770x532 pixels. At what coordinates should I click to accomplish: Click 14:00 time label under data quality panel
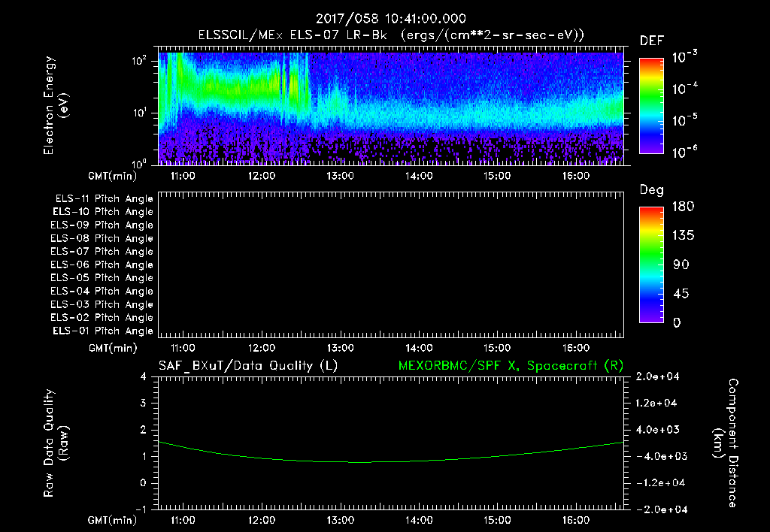pyautogui.click(x=418, y=520)
